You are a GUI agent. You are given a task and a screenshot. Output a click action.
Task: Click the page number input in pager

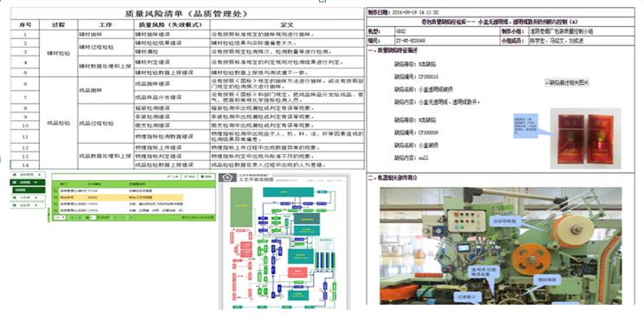93,217
